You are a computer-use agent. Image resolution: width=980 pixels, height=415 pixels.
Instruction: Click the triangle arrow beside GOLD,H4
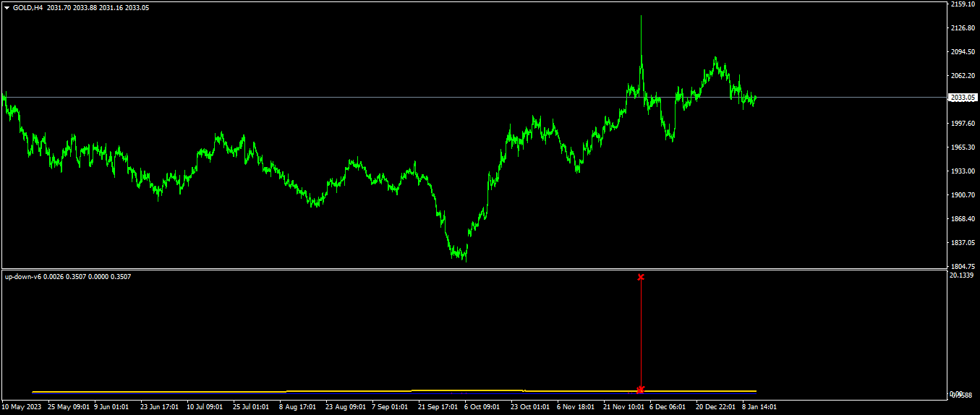7,7
